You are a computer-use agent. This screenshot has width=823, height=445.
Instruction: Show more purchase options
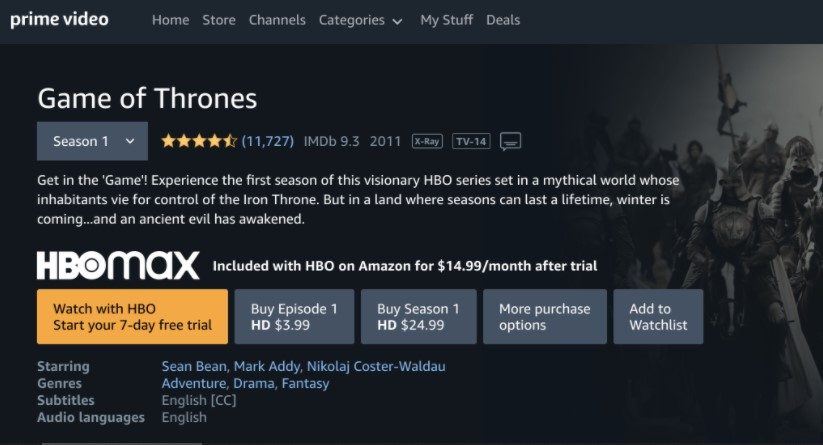click(544, 317)
